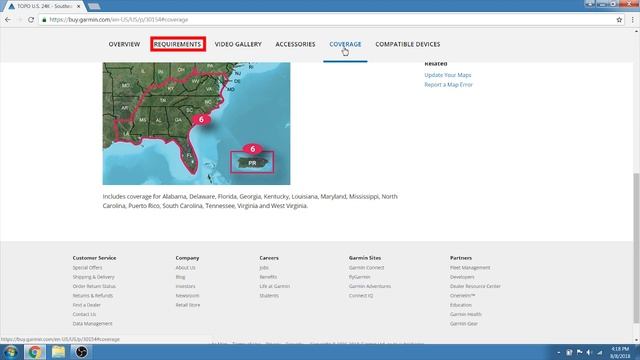
Task: Select the red 6 marker over the southeast map
Action: click(x=201, y=120)
